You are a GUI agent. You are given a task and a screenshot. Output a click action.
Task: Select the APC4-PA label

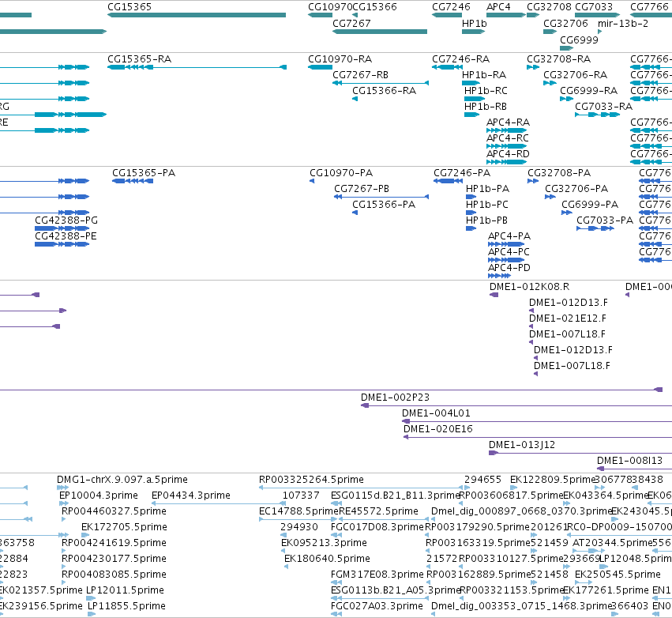click(x=509, y=236)
